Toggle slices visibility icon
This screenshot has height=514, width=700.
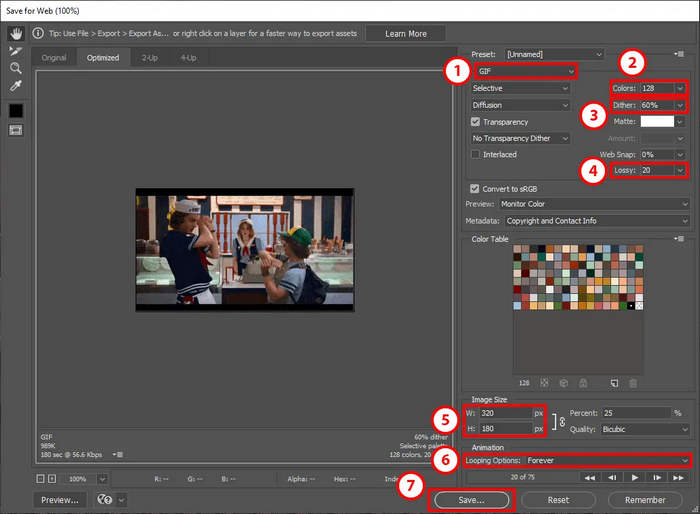(x=16, y=130)
